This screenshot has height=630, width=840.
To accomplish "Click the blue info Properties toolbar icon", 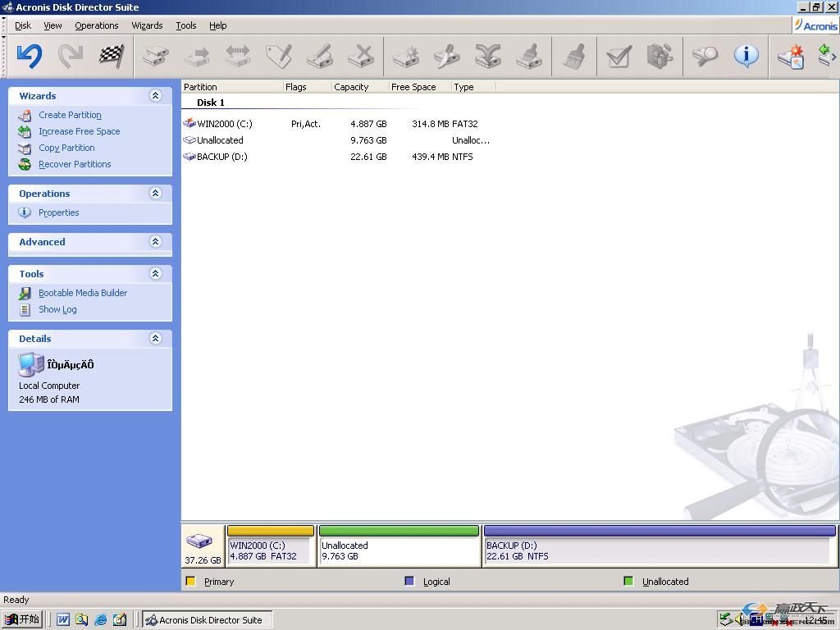I will tap(746, 56).
